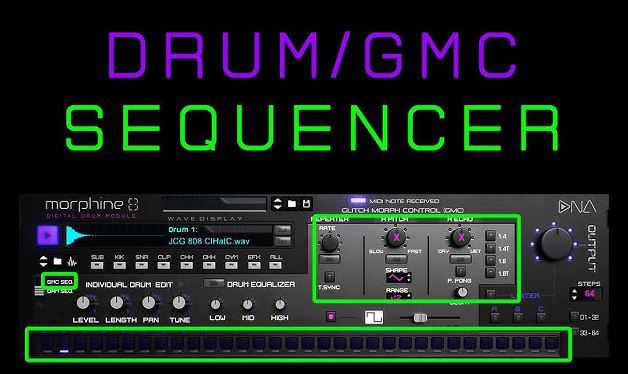Click the DNA logo
Screen dimensions: 628x374
coord(578,207)
